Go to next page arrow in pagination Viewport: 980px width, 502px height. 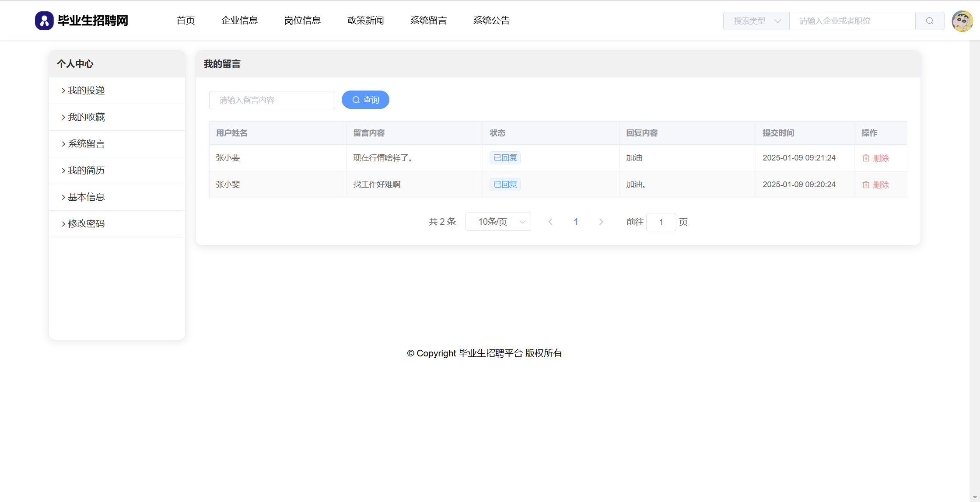pos(601,222)
